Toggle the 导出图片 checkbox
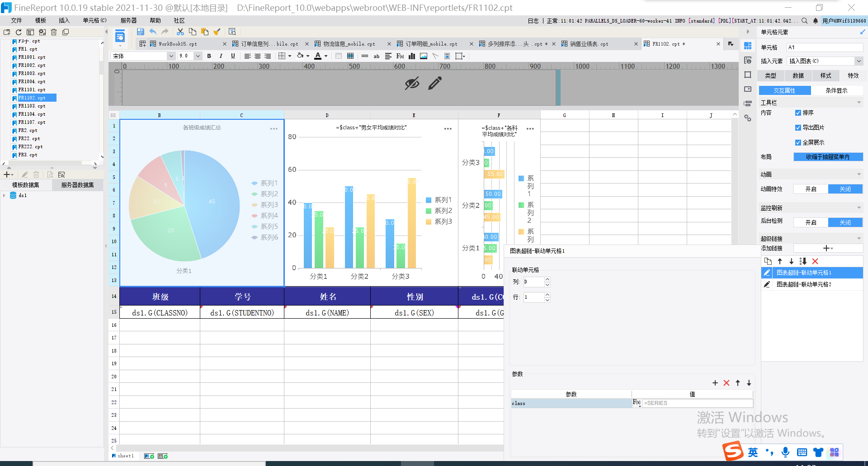Viewport: 868px width, 466px height. pos(798,128)
